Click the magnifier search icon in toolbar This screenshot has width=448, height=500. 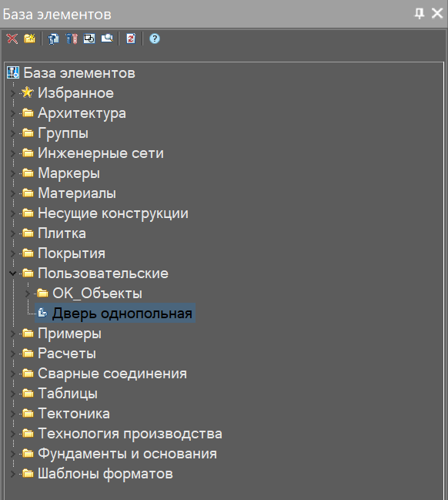pyautogui.click(x=107, y=39)
